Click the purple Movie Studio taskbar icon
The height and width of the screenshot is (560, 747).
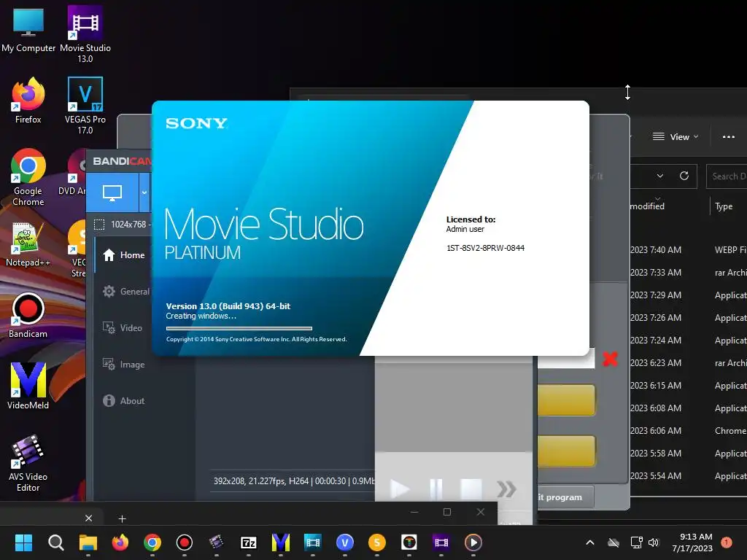(x=441, y=542)
